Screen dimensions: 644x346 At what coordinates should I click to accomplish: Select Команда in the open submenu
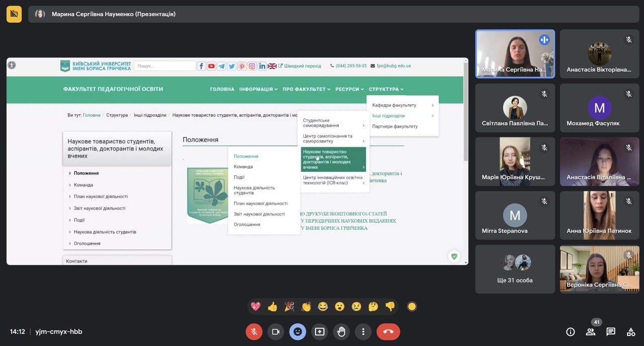tap(243, 167)
